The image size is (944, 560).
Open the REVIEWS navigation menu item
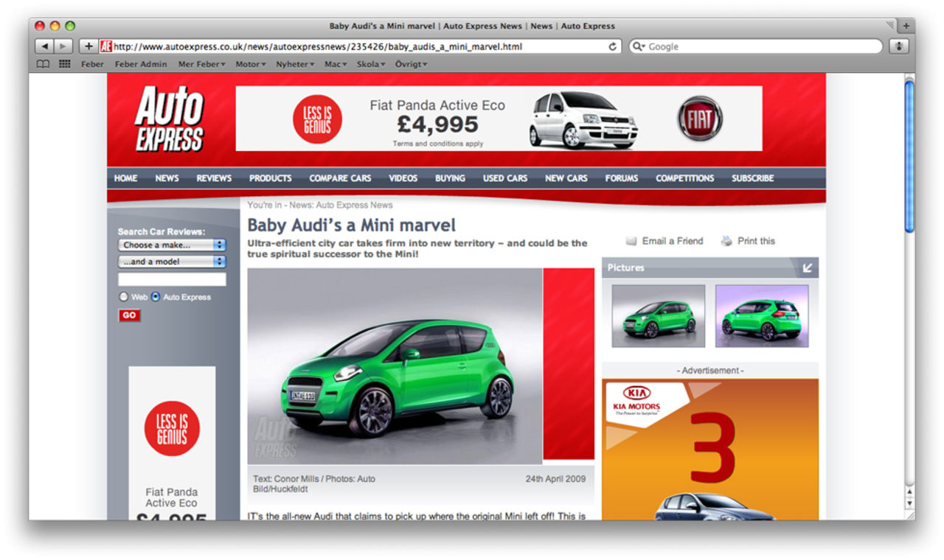click(x=214, y=178)
